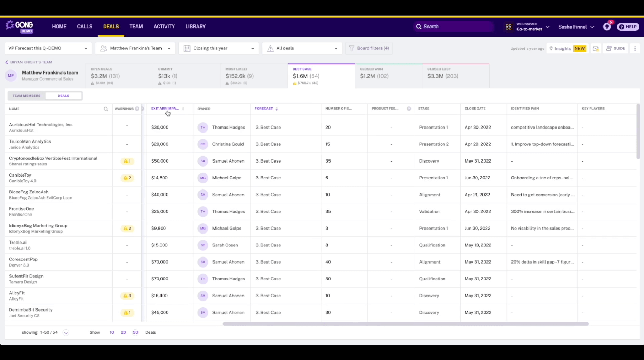Select the BEST CASE forecast card
Viewport: 644px width, 360px height.
(x=321, y=76)
